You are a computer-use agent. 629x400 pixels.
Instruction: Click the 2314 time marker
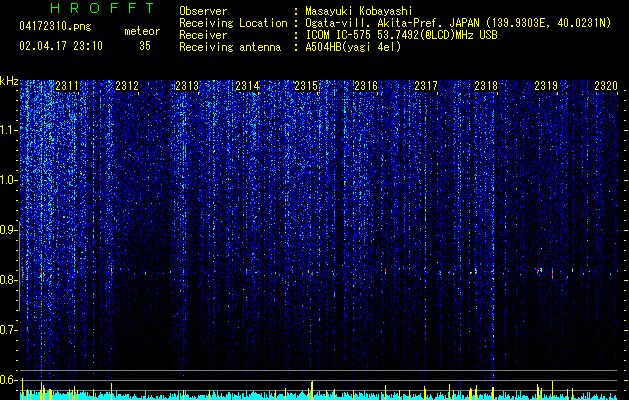tap(247, 86)
